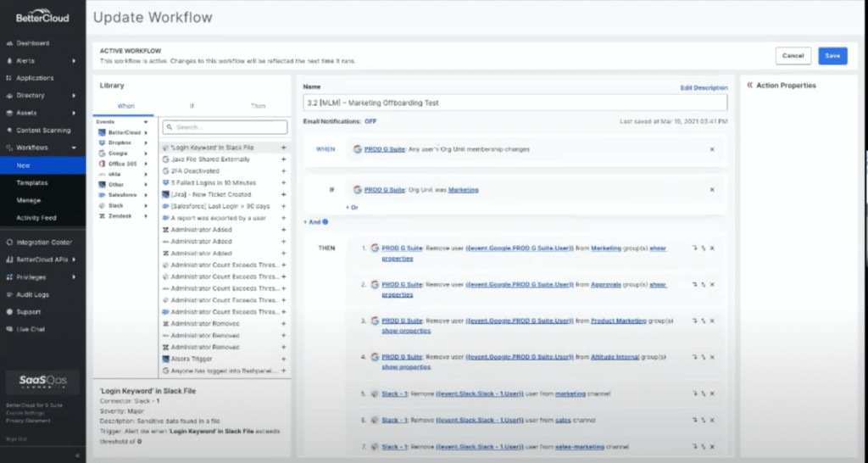
Task: Click the Marketing link in IF condition
Action: [x=464, y=190]
